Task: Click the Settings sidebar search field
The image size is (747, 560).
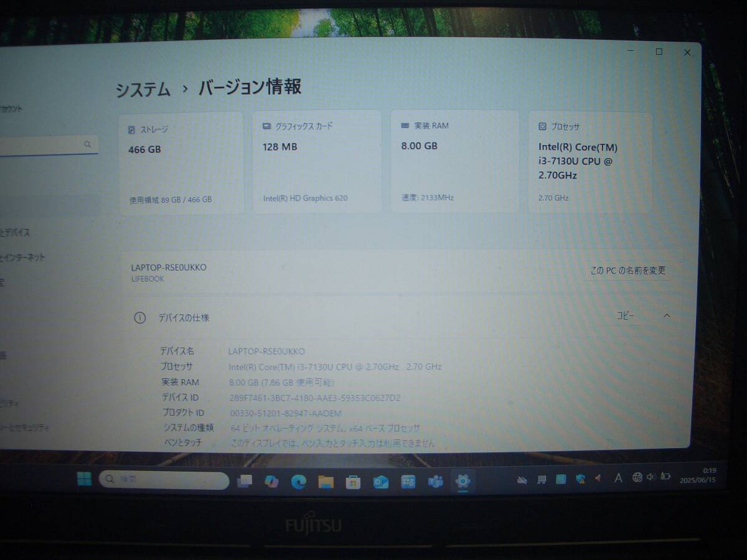Action: (49, 145)
